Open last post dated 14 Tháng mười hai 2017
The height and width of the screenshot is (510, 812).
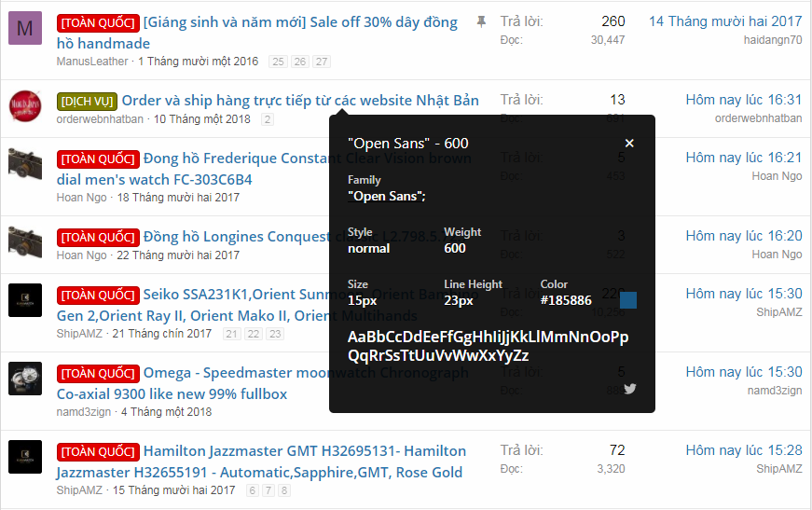(x=724, y=21)
